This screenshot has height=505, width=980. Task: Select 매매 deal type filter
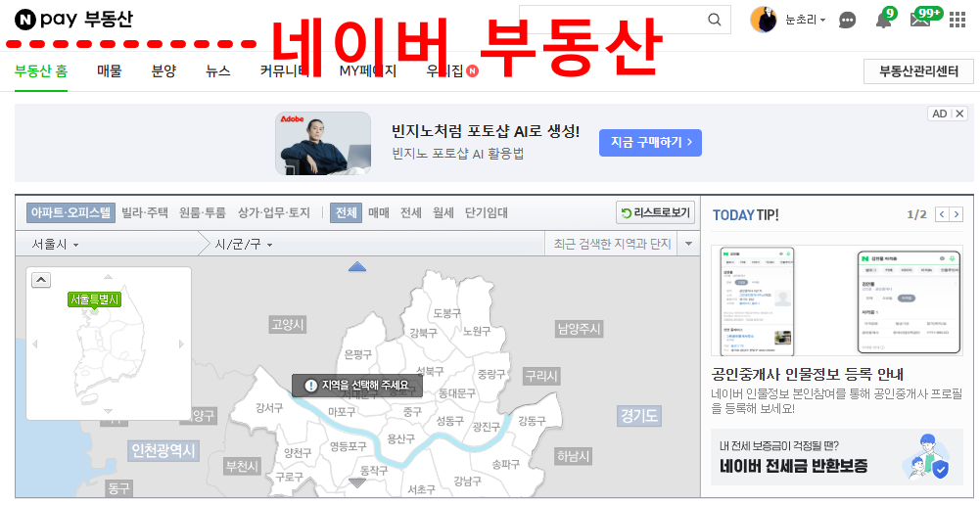pos(379,212)
